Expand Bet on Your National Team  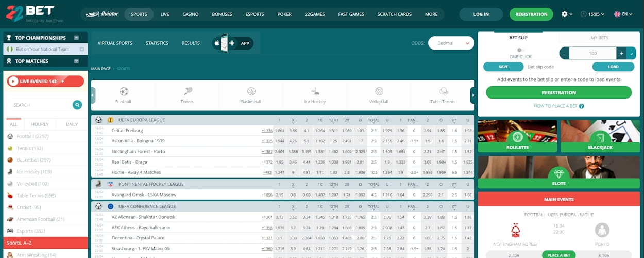click(x=81, y=49)
